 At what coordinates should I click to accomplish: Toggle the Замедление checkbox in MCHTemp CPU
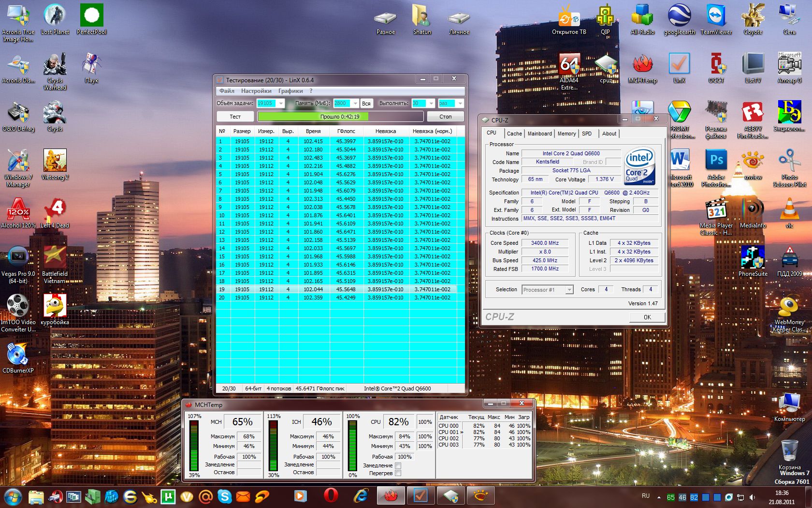tap(398, 465)
